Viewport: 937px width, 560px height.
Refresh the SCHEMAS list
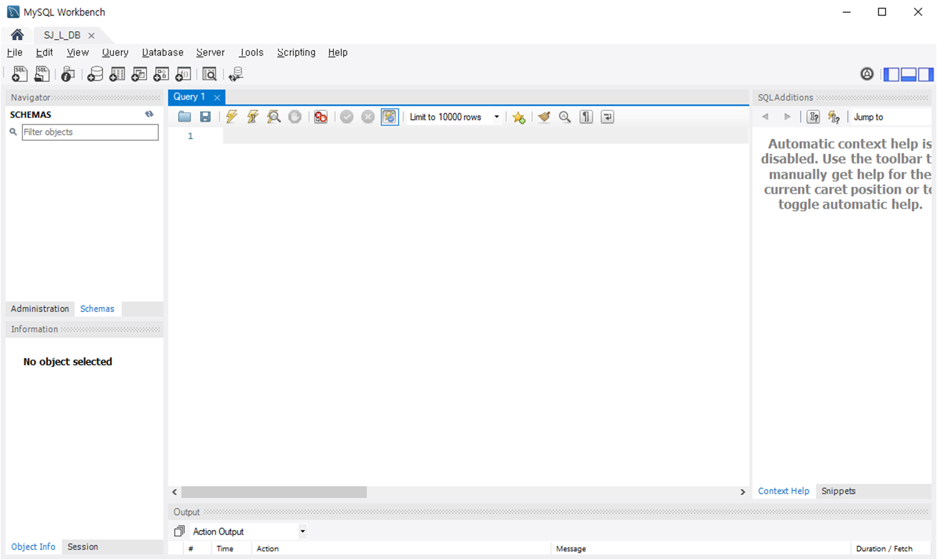click(x=149, y=115)
